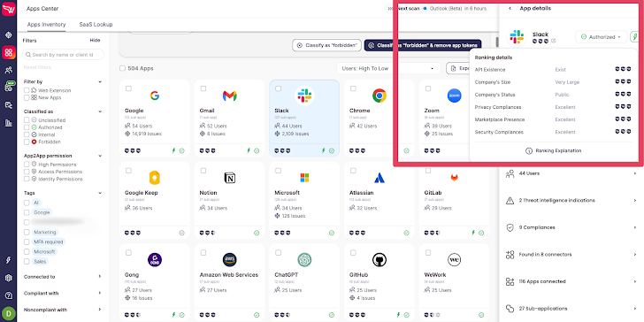Click Classify as "forbidden" button
The height and width of the screenshot is (322, 644).
(x=327, y=45)
